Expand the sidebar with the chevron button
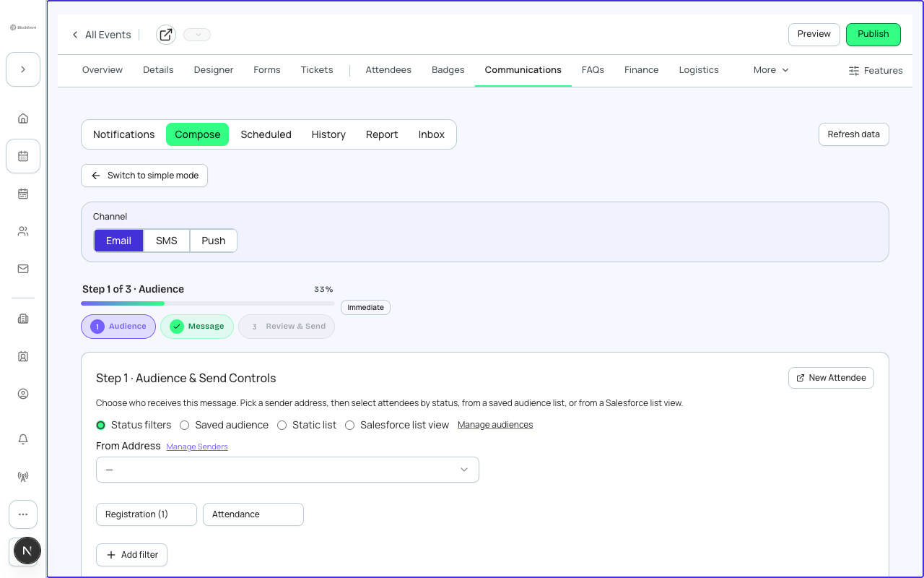This screenshot has width=924, height=578. 23,69
